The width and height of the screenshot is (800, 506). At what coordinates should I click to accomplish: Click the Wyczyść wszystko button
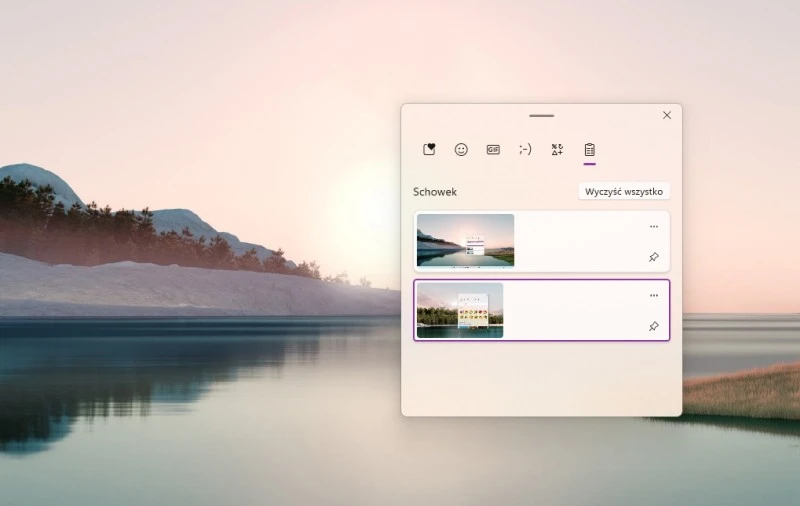[623, 191]
